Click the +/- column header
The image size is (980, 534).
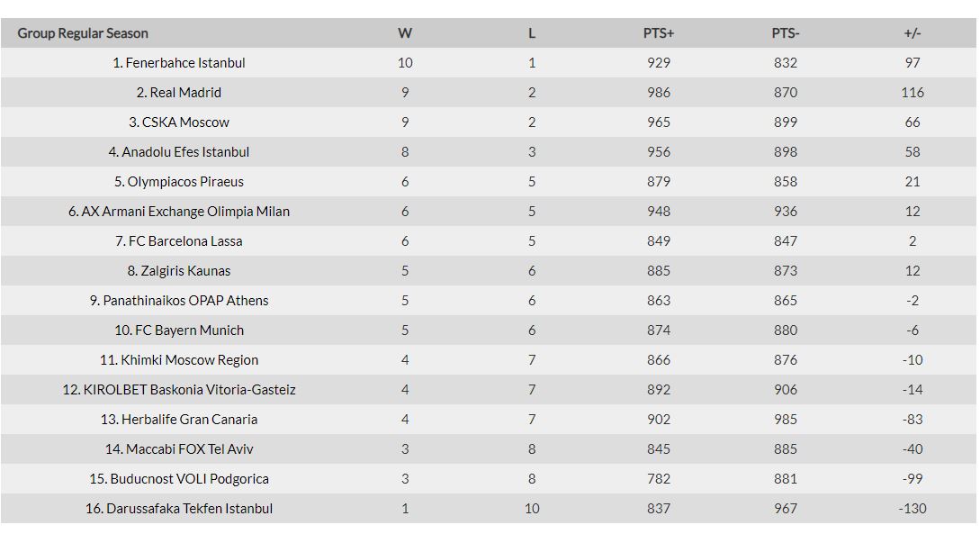coord(913,33)
